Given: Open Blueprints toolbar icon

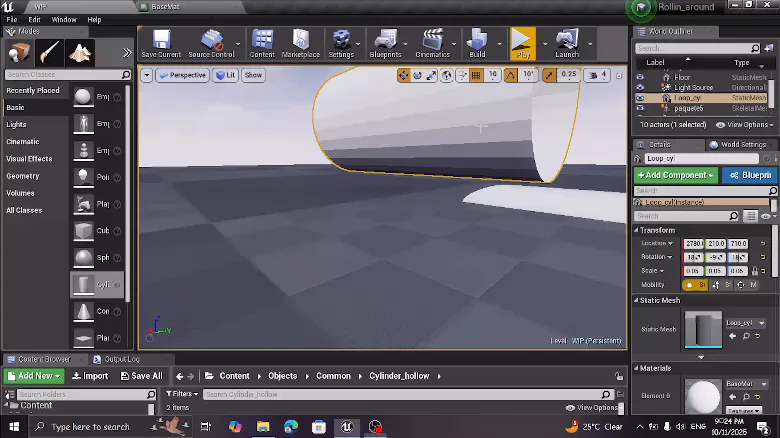Looking at the screenshot, I should (385, 44).
